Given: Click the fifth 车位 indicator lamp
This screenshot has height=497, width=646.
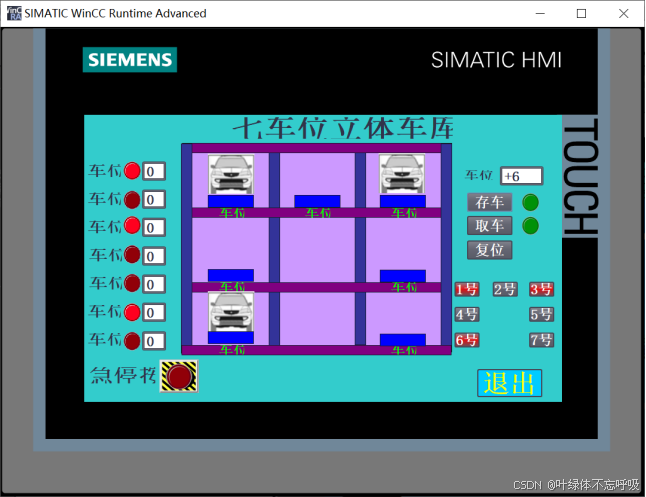Looking at the screenshot, I should click(132, 283).
